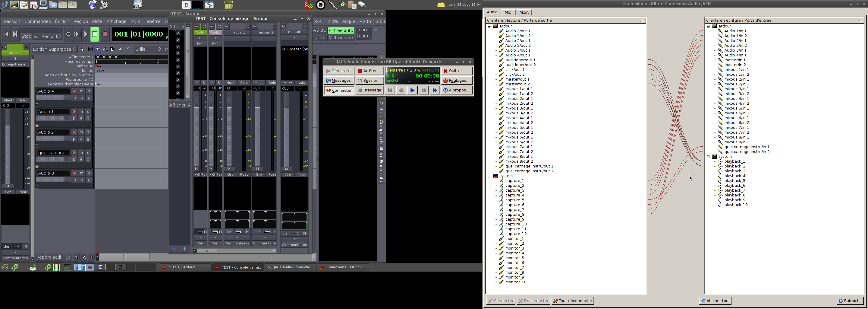
Task: Solo the Audio 2 track in editor
Action: point(88,132)
